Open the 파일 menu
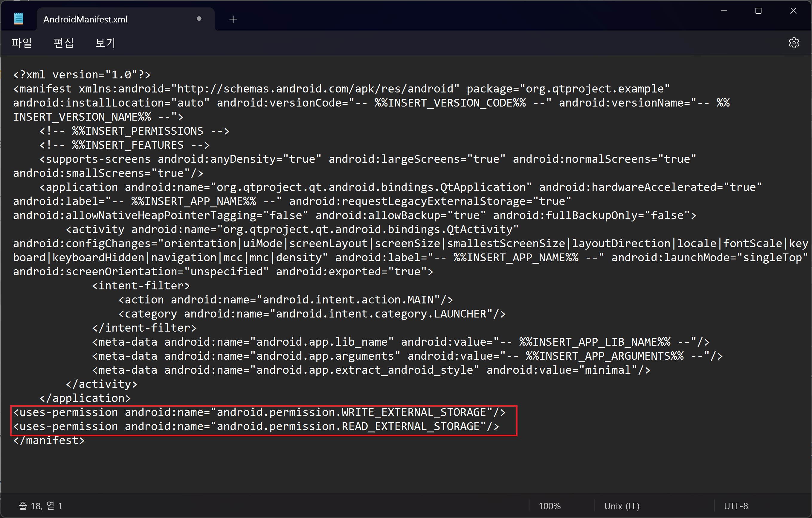Screen dimensions: 812x518 coord(22,43)
